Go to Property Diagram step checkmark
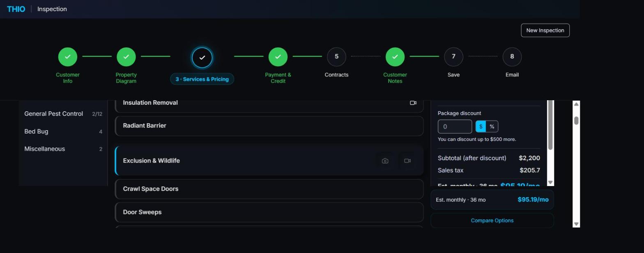Screen dimensions: 644x253 126,57
